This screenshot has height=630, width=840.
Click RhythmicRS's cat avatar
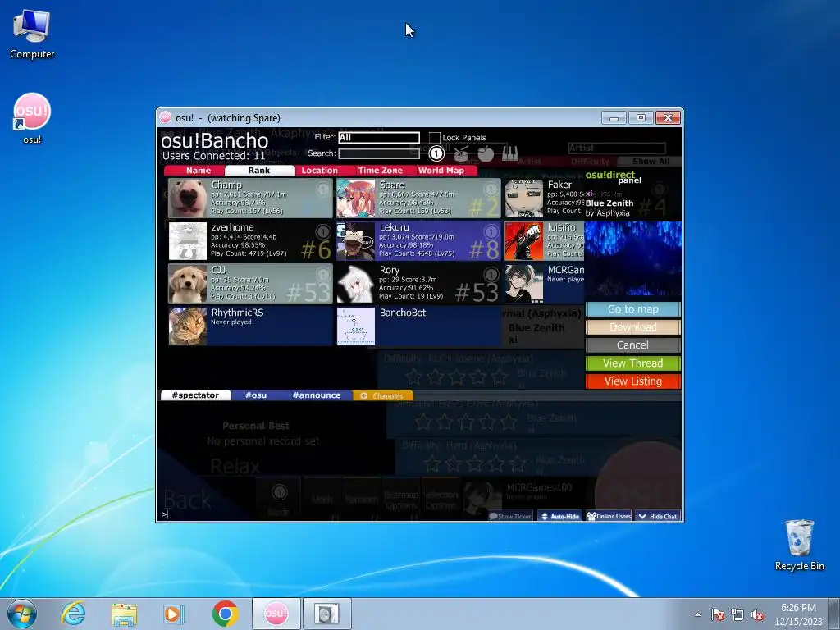point(188,326)
